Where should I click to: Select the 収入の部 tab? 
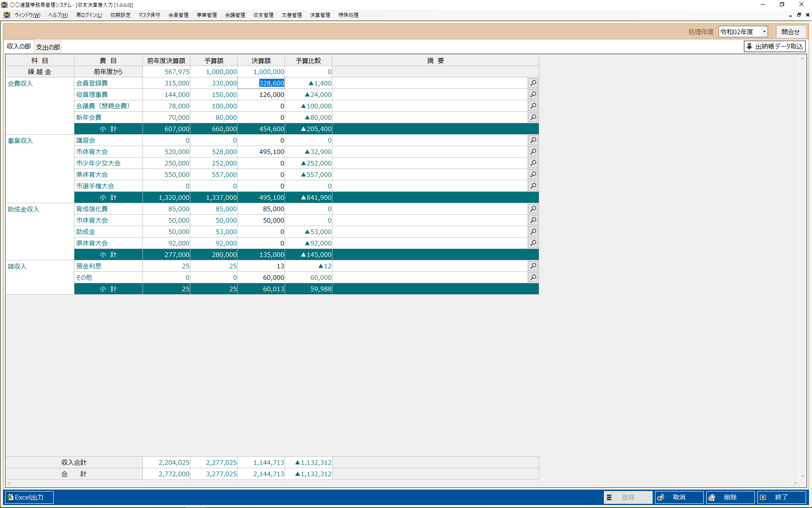(19, 47)
